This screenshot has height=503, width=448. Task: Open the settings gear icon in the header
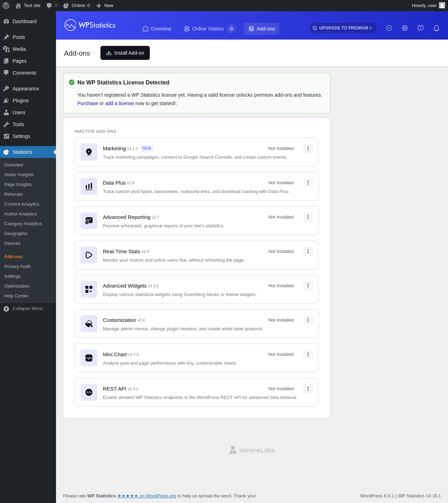[x=405, y=28]
